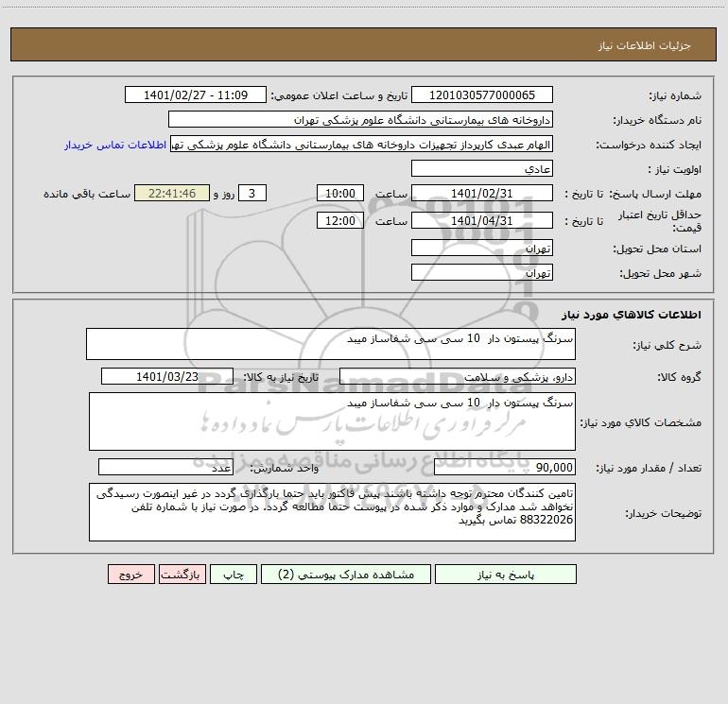Click the phone number 88322026 in notes
The image size is (728, 704).
[546, 520]
